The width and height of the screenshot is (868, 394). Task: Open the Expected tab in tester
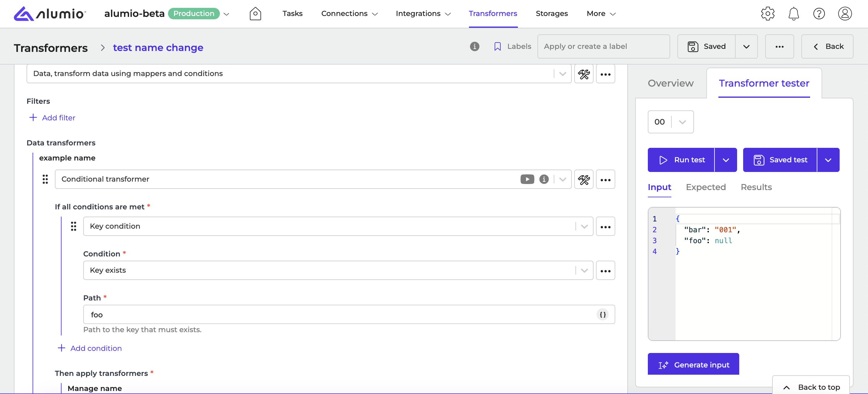point(705,187)
